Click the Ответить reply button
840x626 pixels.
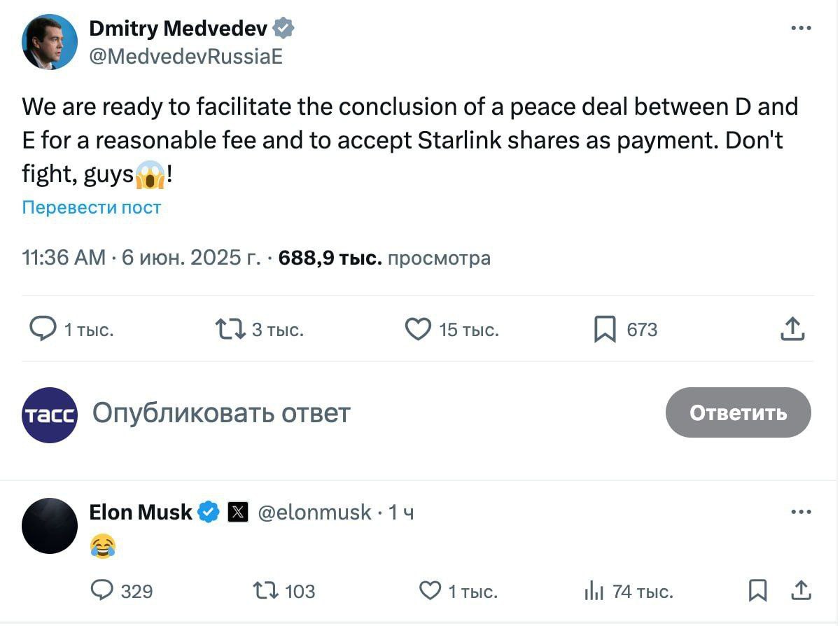tap(738, 412)
